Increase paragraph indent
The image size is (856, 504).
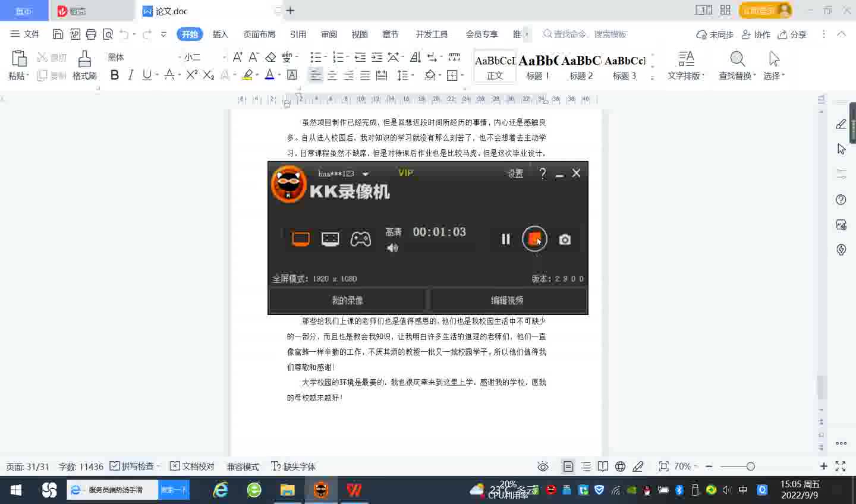coord(377,57)
